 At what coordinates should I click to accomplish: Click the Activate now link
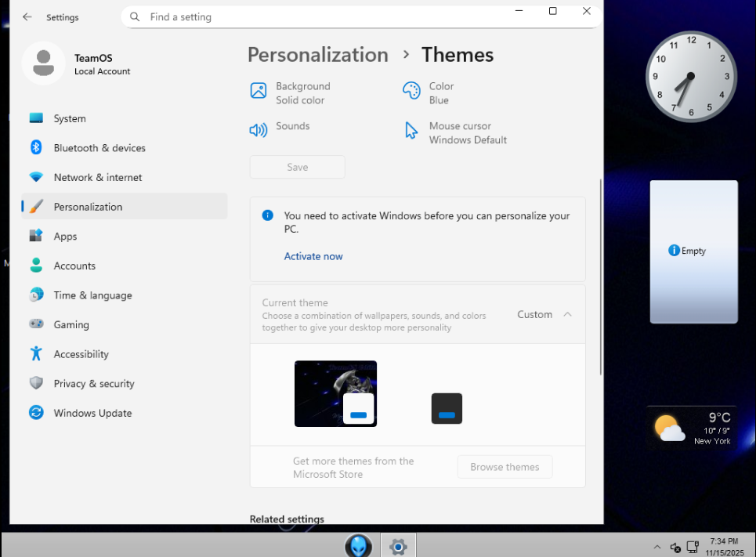coord(313,256)
